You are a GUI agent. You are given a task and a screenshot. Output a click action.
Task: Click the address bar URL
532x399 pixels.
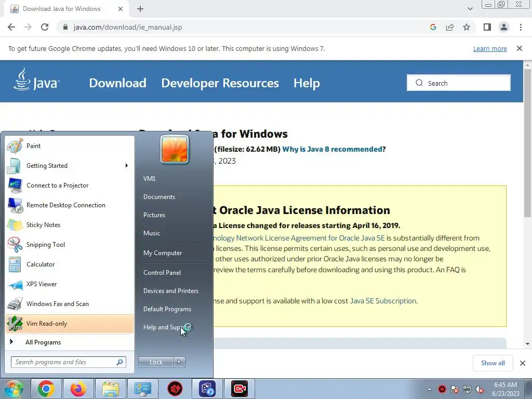pos(128,27)
